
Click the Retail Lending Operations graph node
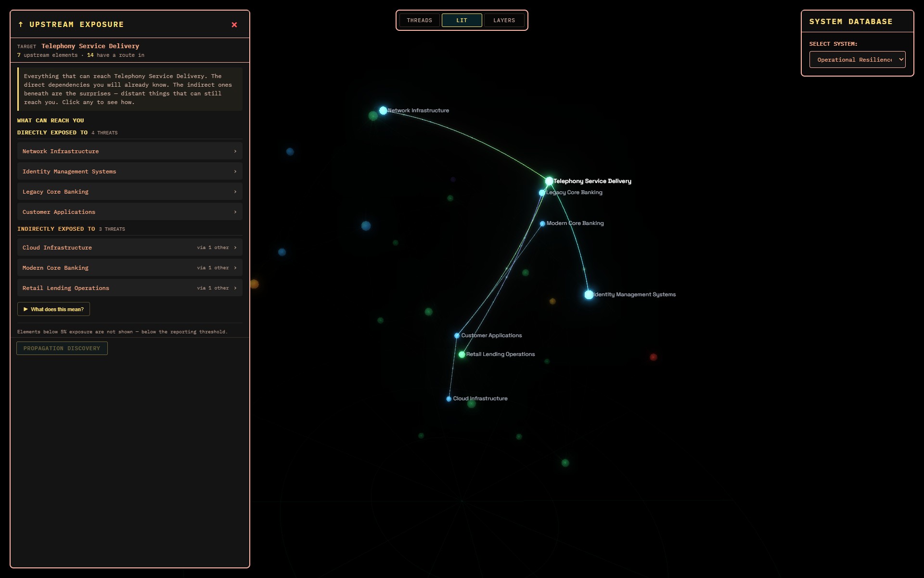tap(462, 355)
